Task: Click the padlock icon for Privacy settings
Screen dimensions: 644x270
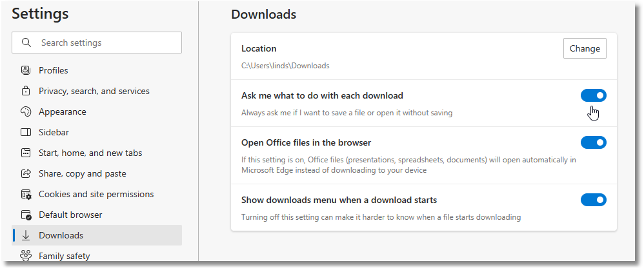Action: tap(26, 91)
